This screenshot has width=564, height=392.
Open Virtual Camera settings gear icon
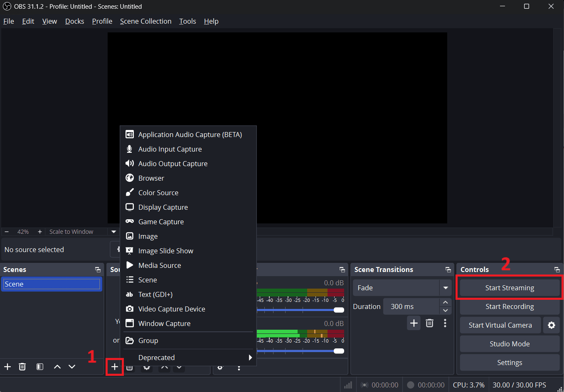coord(552,325)
